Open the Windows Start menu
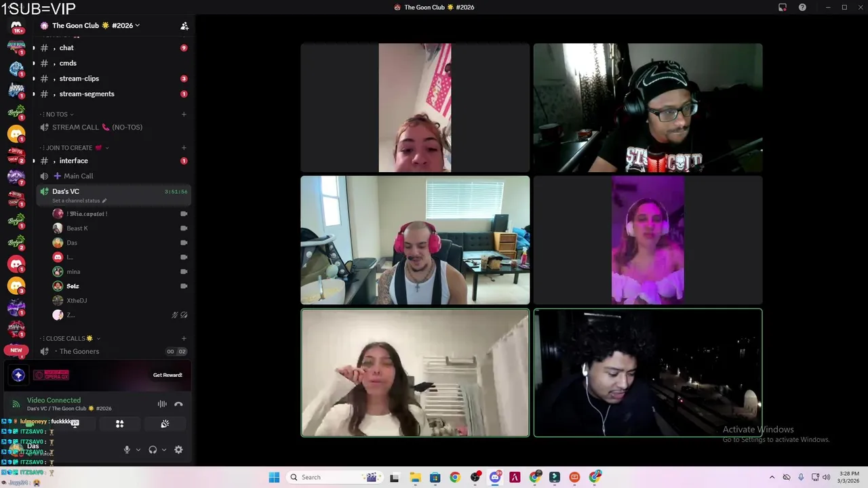The height and width of the screenshot is (488, 868). 274,477
